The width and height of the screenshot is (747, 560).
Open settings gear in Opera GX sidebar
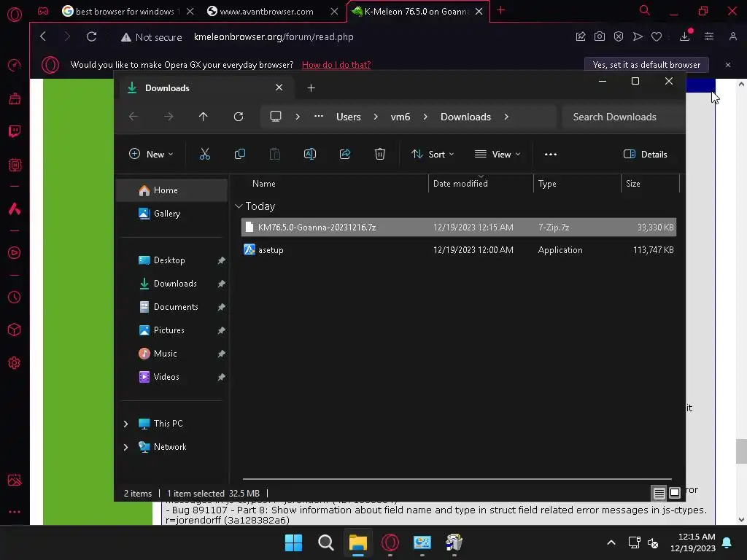pos(15,363)
